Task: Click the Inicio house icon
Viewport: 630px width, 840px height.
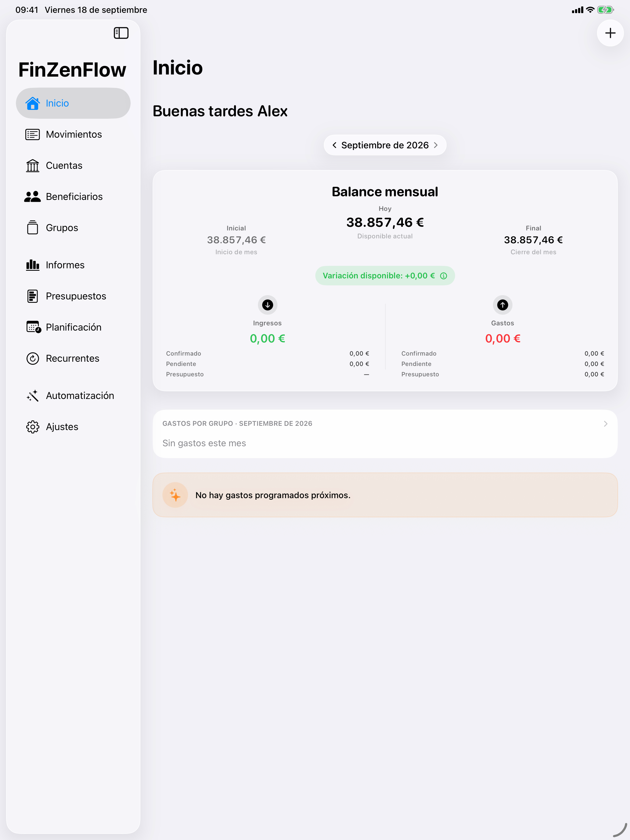Action: pyautogui.click(x=33, y=103)
